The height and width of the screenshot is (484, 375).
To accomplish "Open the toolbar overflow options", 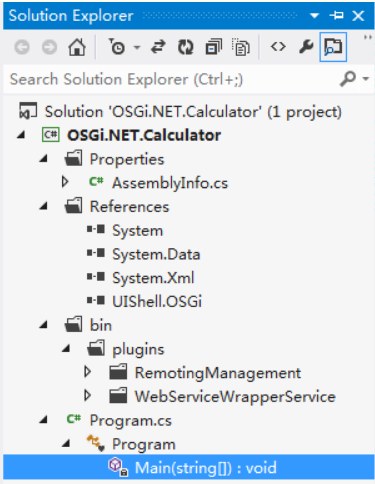I will pyautogui.click(x=368, y=38).
